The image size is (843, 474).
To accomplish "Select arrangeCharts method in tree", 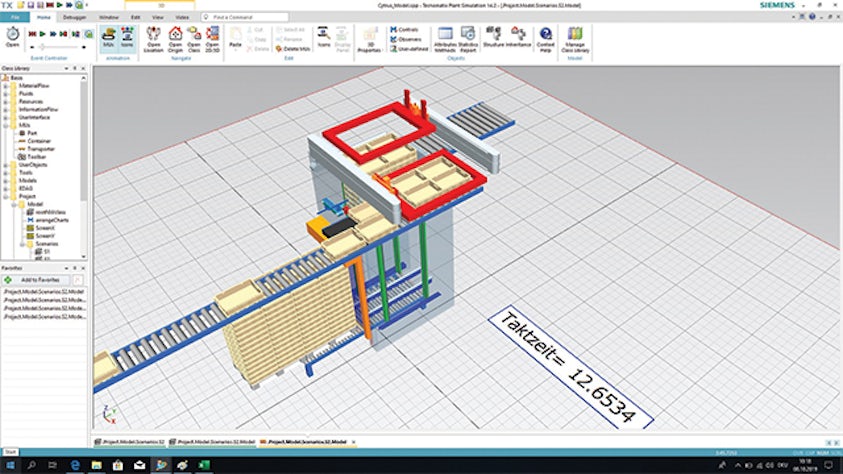I will (52, 220).
